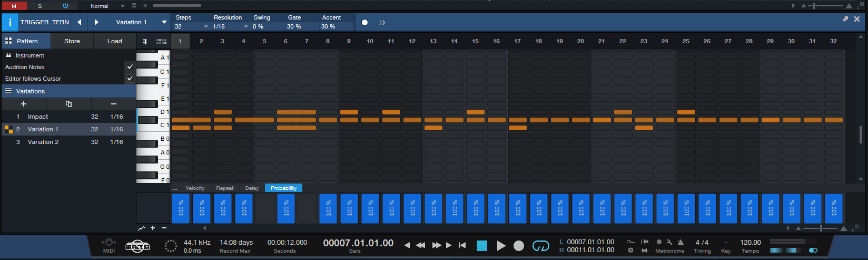
Task: Open the MIDI monitor icon
Action: pos(109,243)
